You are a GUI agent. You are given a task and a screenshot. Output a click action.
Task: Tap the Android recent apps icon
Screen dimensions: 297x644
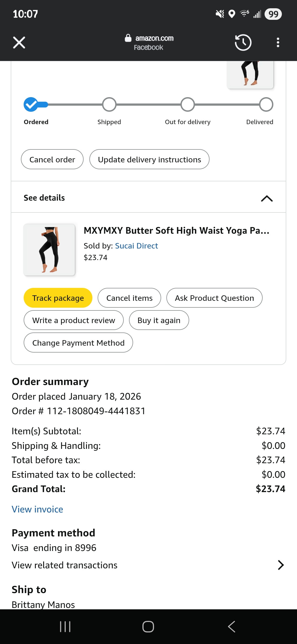65,627
